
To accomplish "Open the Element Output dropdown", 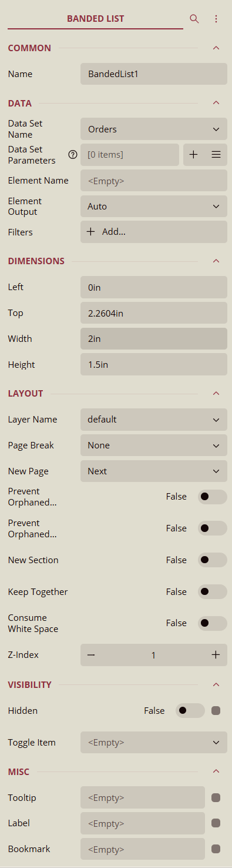I will point(154,207).
